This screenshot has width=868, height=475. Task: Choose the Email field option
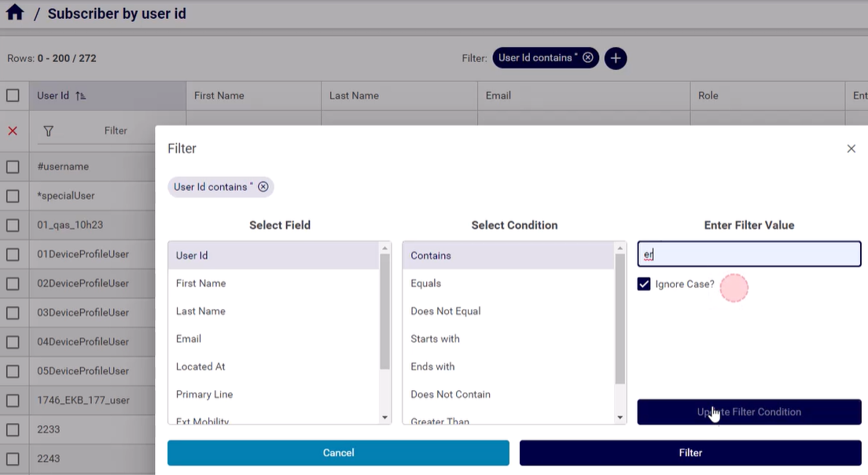(189, 339)
